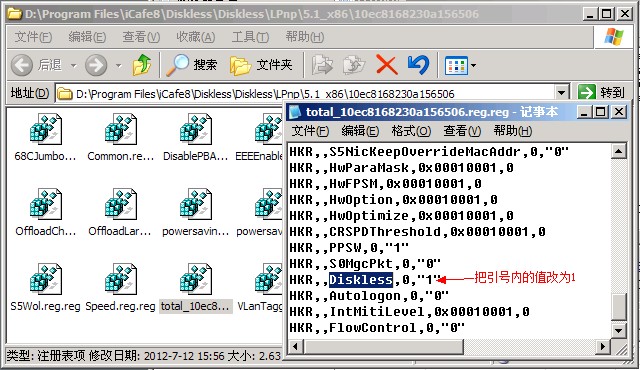Image resolution: width=640 pixels, height=370 pixels.
Task: Click the blue Undo arrow icon
Action: [418, 64]
